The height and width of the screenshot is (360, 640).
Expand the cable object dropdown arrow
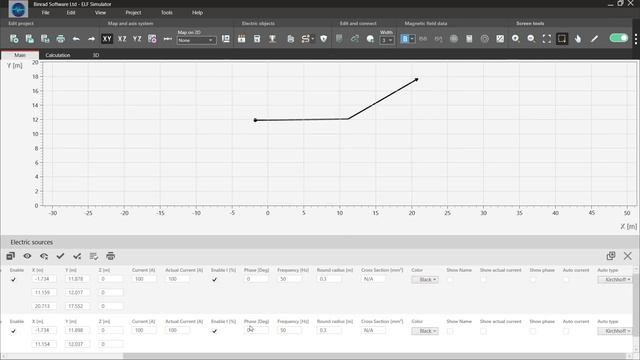coord(313,39)
